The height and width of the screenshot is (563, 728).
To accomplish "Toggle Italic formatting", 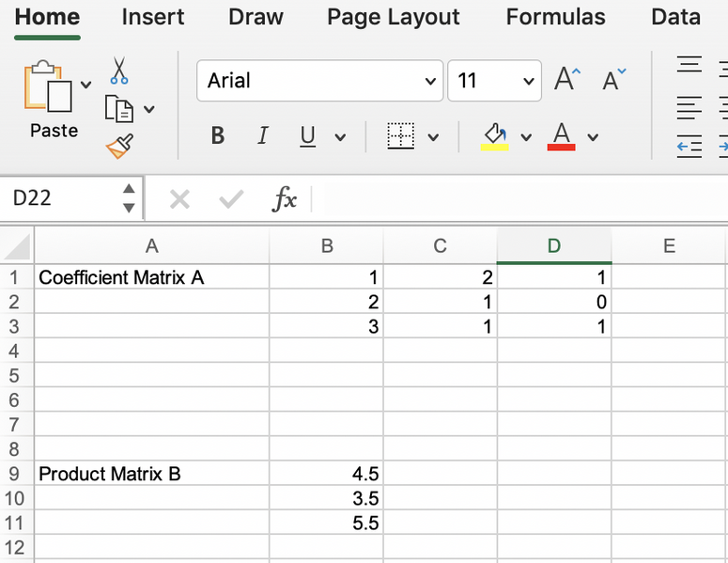I will (263, 136).
